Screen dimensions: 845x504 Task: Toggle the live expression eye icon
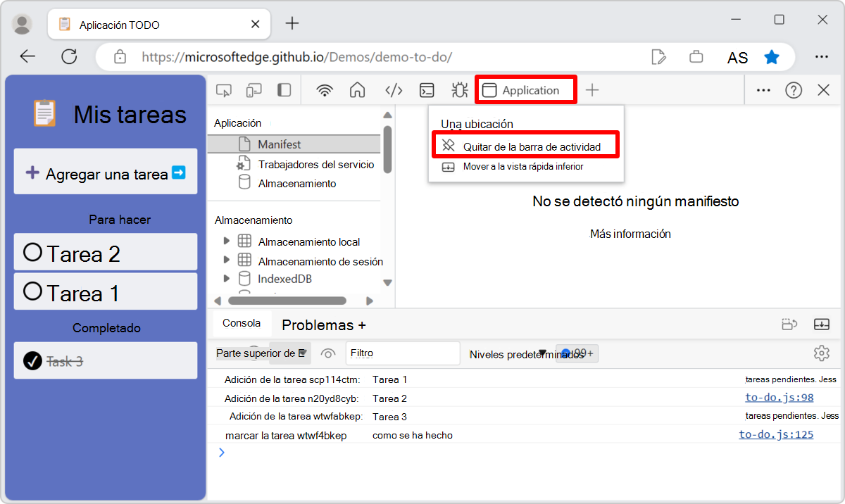coord(327,353)
